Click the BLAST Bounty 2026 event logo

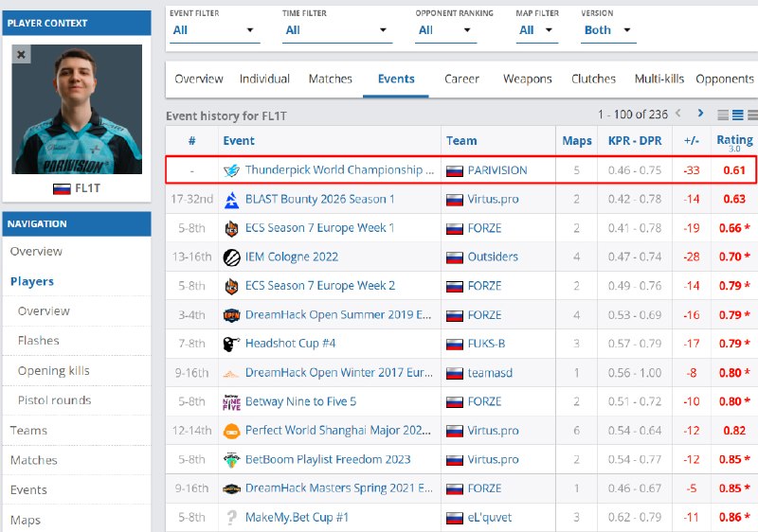231,200
